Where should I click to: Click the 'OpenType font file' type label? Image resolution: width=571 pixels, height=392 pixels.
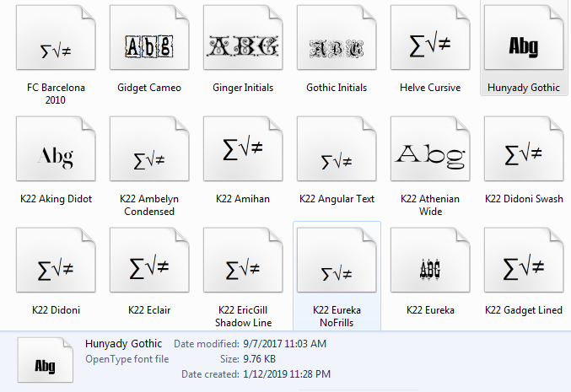coord(127,359)
